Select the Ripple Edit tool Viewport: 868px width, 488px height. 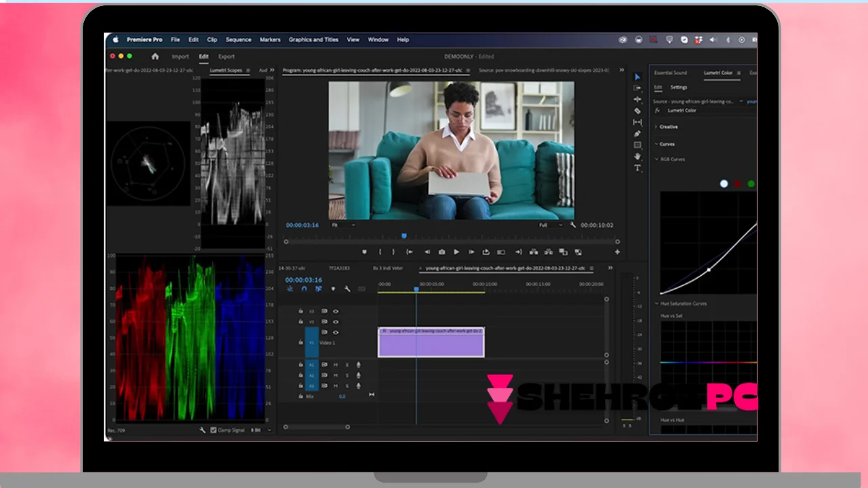637,100
